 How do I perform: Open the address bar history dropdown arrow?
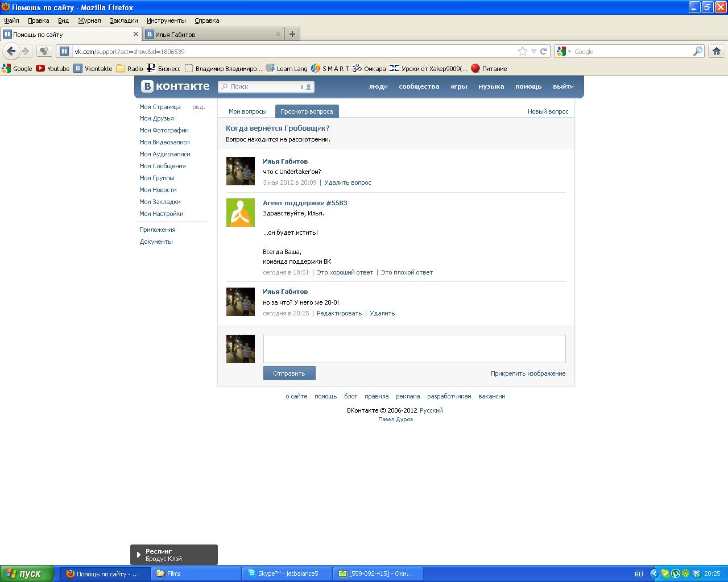click(533, 51)
